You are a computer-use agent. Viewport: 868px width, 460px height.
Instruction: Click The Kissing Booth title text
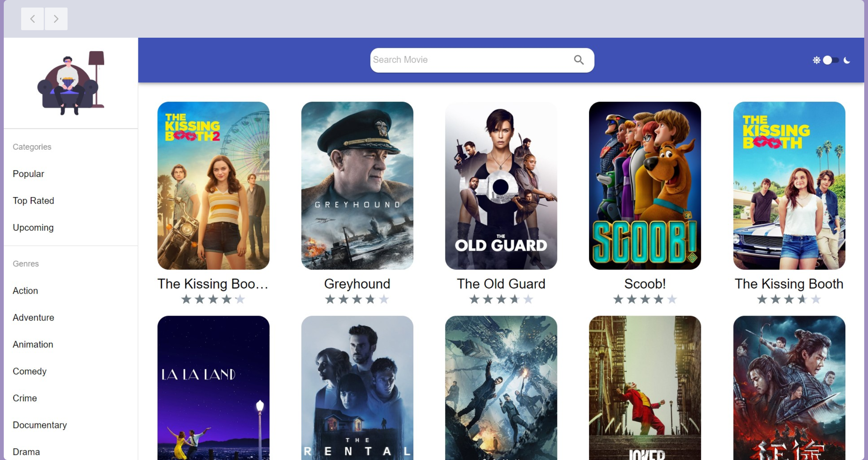tap(789, 284)
